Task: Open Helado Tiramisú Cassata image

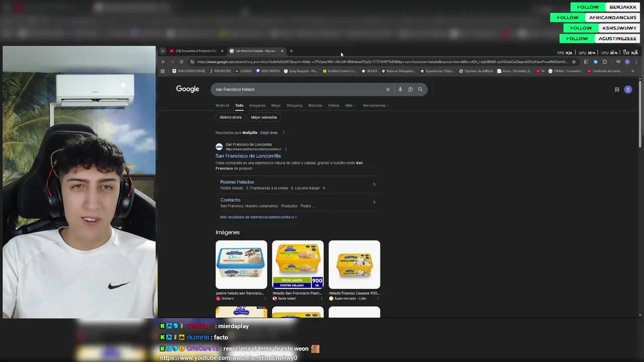Action: [354, 264]
